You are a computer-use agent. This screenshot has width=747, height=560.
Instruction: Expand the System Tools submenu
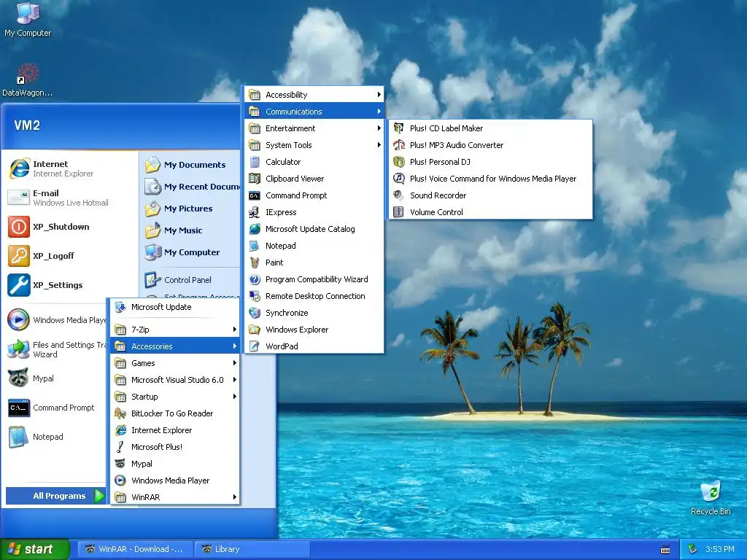coord(314,145)
